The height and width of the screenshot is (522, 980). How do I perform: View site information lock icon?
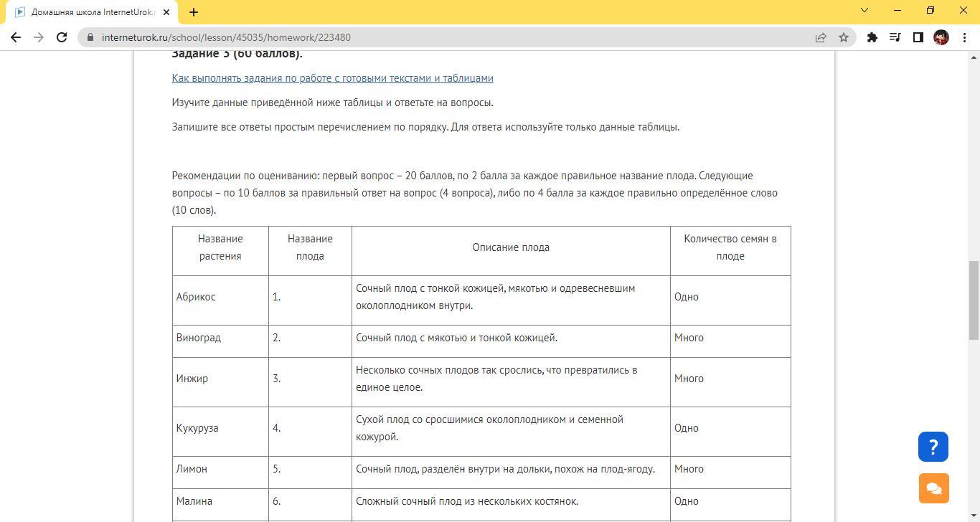(90, 37)
